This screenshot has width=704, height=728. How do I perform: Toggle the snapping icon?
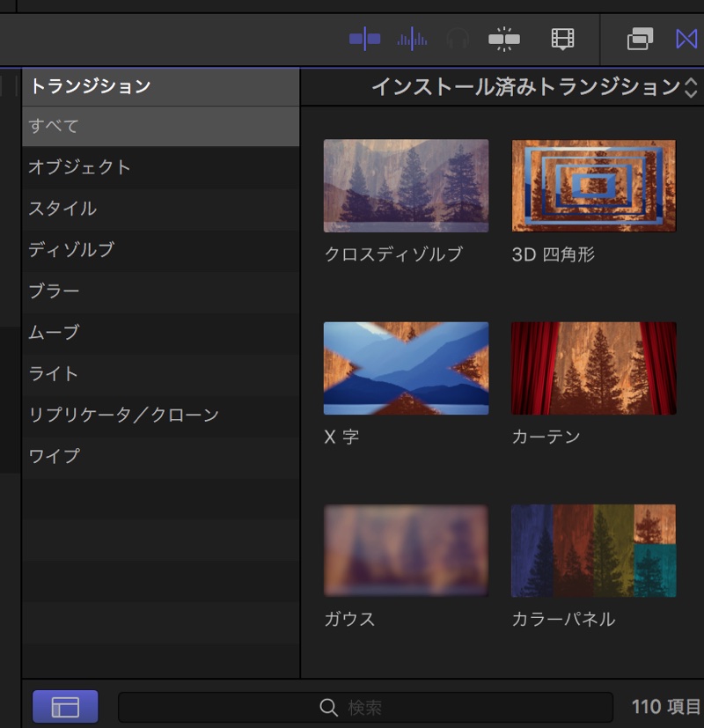pos(504,40)
